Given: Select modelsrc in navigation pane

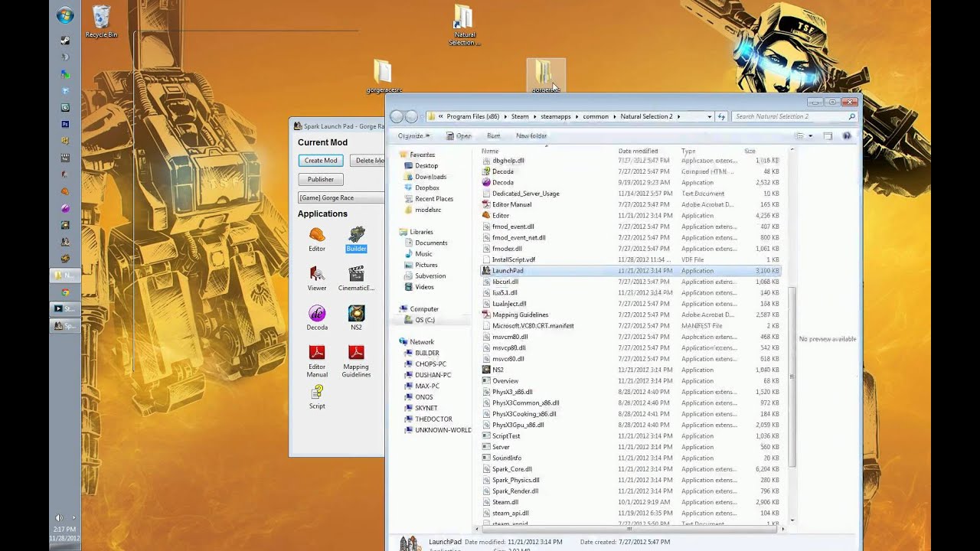Looking at the screenshot, I should coord(428,210).
